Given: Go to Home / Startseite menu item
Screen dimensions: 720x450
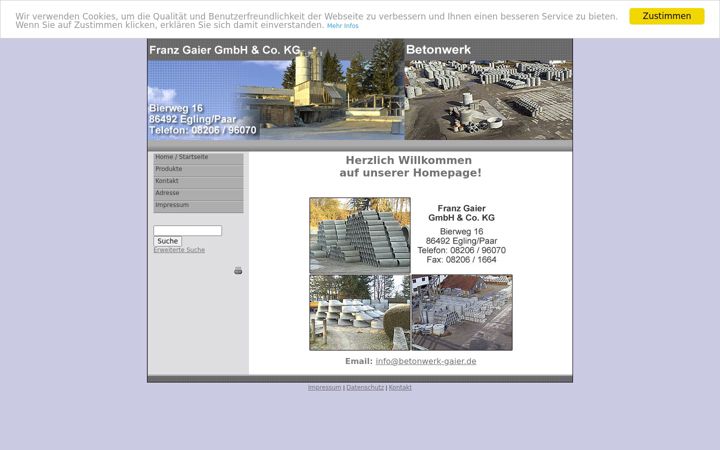Looking at the screenshot, I should [x=198, y=157].
